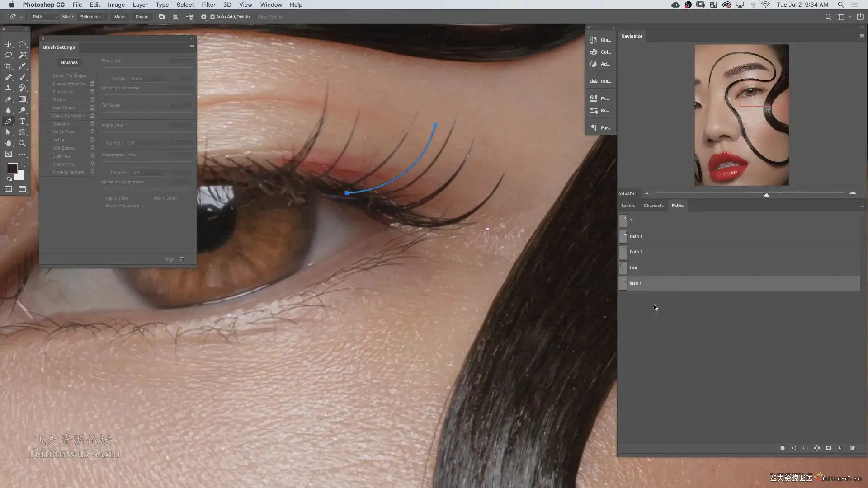Select the Zoom tool in toolbox
The height and width of the screenshot is (488, 868).
click(22, 143)
